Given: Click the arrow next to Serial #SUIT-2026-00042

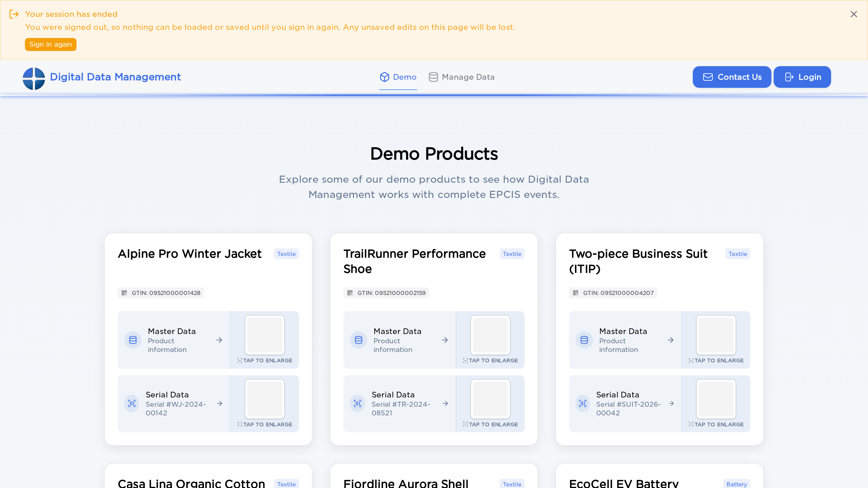Looking at the screenshot, I should click(x=672, y=403).
